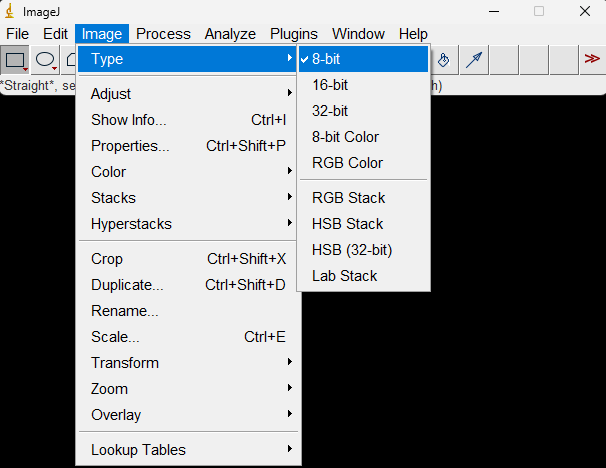This screenshot has height=468, width=606.
Task: Expand the Stacks submenu
Action: (187, 198)
